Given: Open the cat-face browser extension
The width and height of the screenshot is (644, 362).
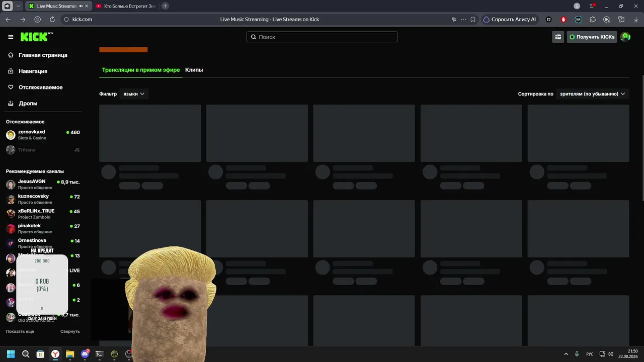Looking at the screenshot, I should (549, 19).
